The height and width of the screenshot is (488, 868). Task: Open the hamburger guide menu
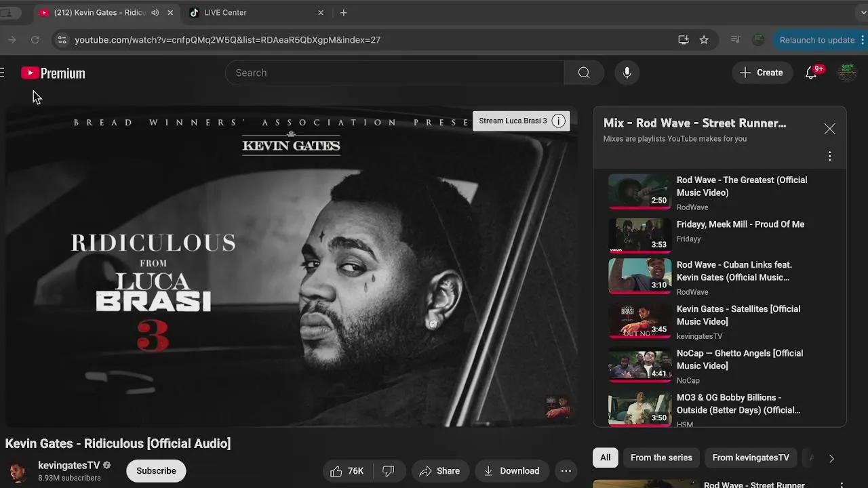(3, 73)
